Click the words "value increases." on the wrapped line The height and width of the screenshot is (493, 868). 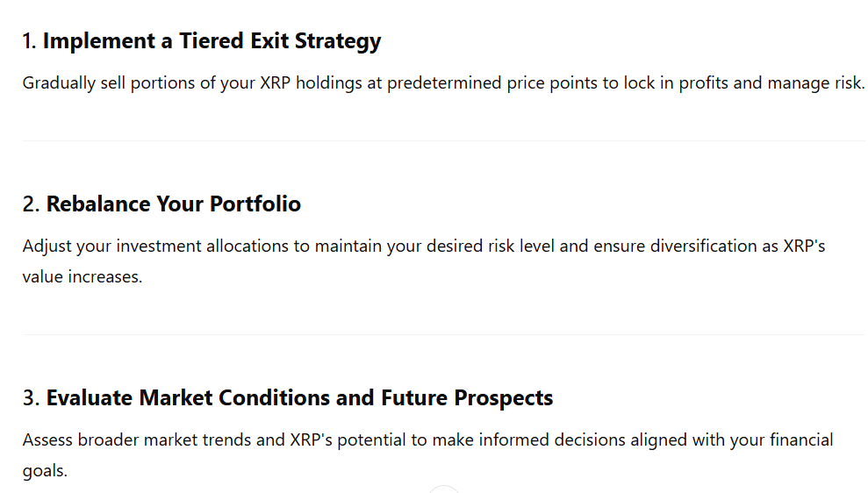[x=82, y=277]
